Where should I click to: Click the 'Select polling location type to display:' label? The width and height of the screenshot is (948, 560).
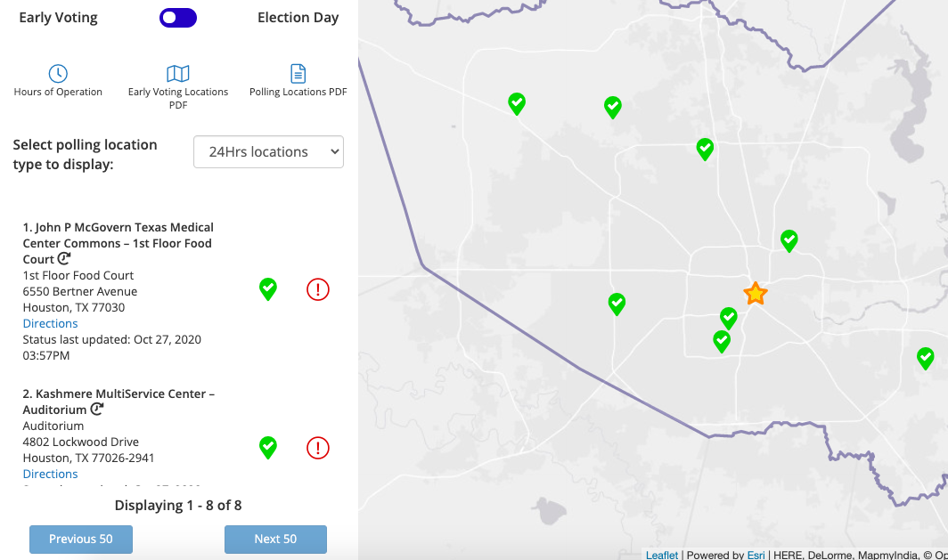86,154
